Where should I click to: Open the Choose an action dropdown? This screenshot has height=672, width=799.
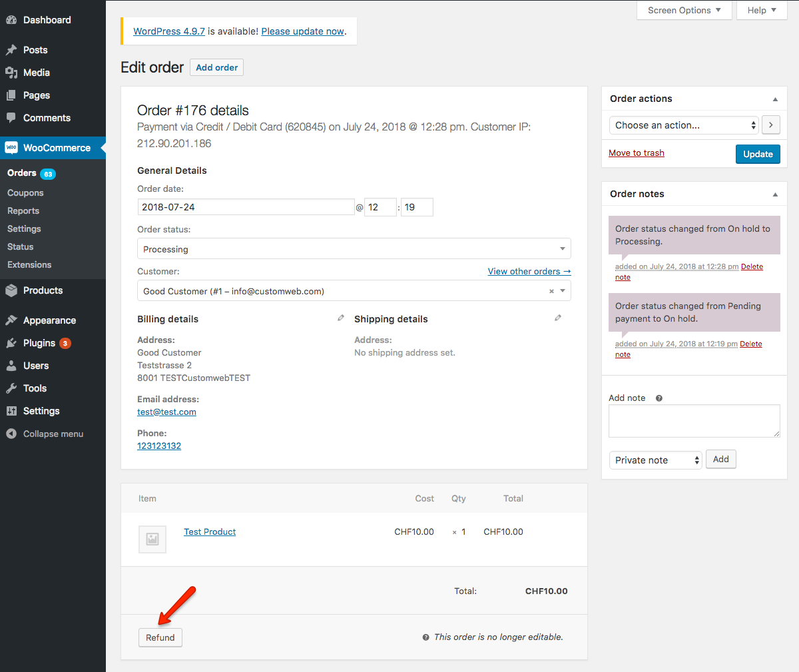click(684, 125)
